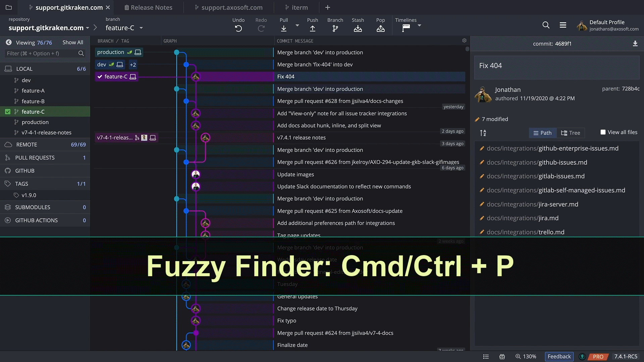Click the Pop stash icon
This screenshot has height=362, width=644.
380,29
